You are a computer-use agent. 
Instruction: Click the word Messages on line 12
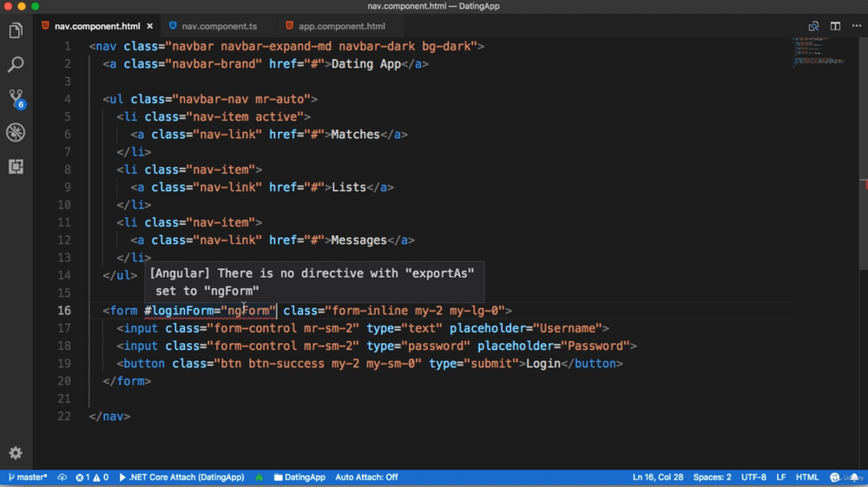tap(358, 240)
